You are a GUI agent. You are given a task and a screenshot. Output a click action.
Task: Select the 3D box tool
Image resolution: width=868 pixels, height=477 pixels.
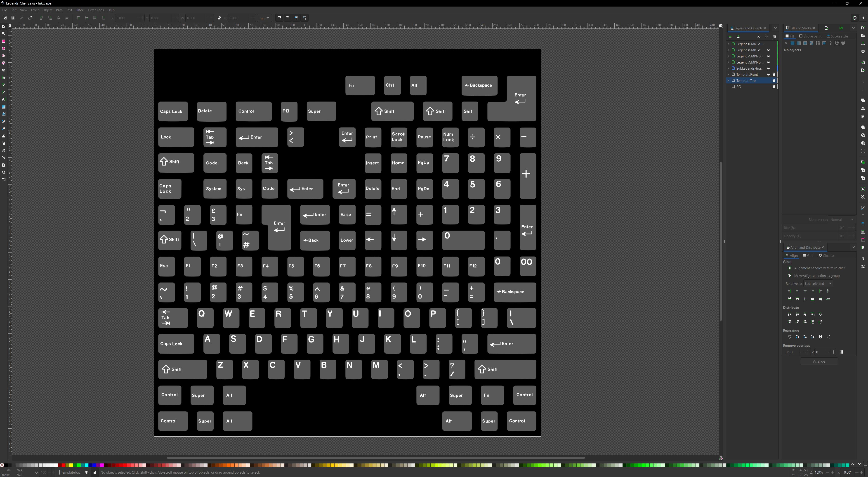[4, 63]
